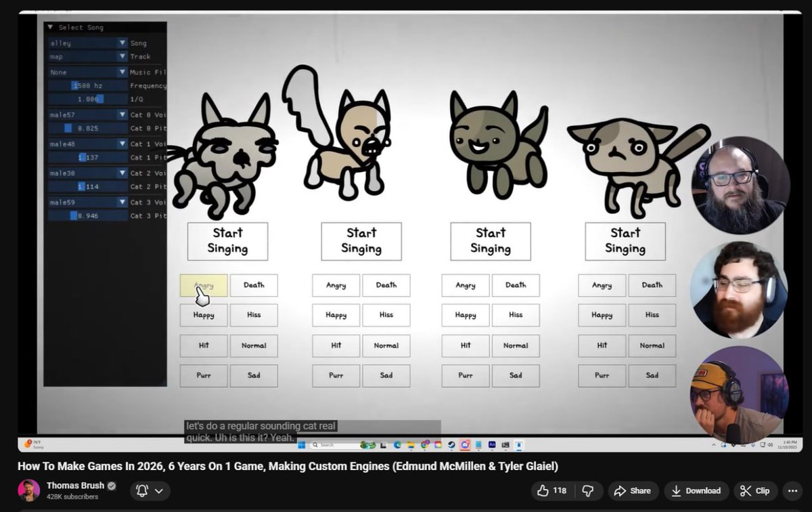Open the Track dropdown showing map
The width and height of the screenshot is (812, 512).
pyautogui.click(x=87, y=57)
